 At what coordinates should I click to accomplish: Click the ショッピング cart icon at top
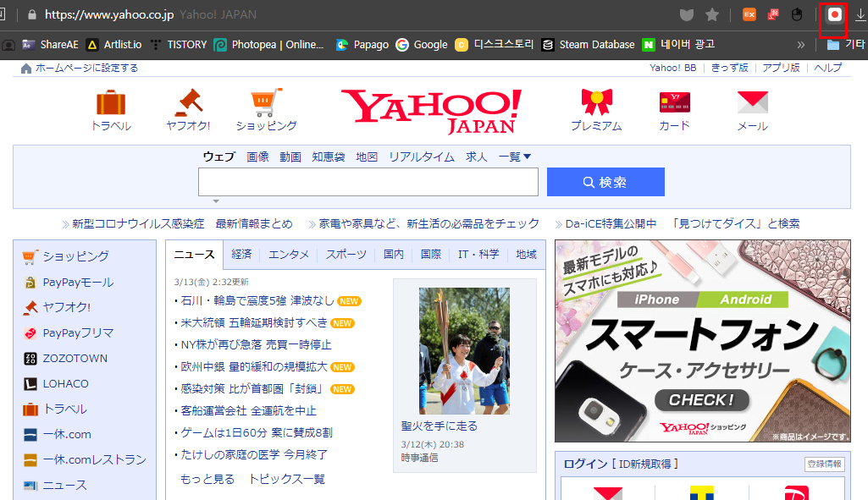[x=266, y=102]
